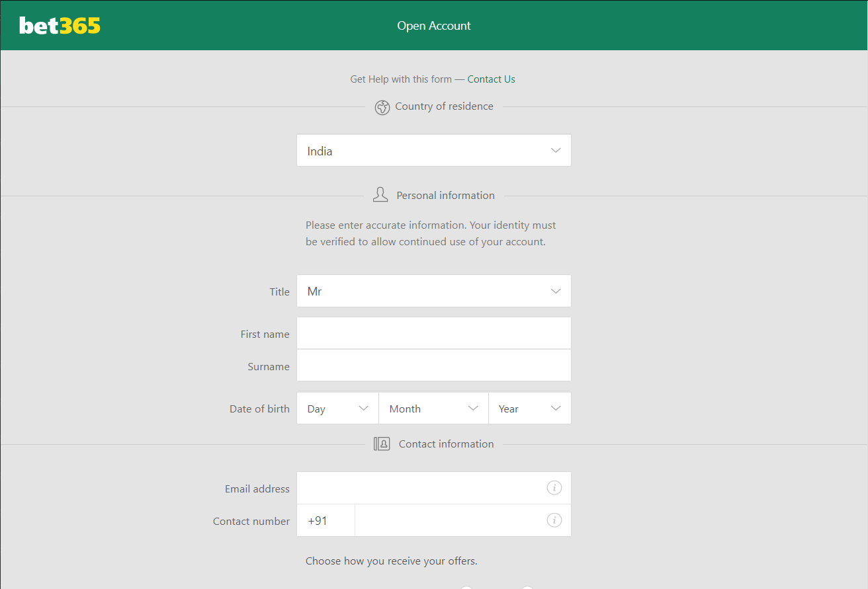This screenshot has height=589, width=868.
Task: Expand the Day dropdown for date of birth
Action: pyautogui.click(x=337, y=408)
